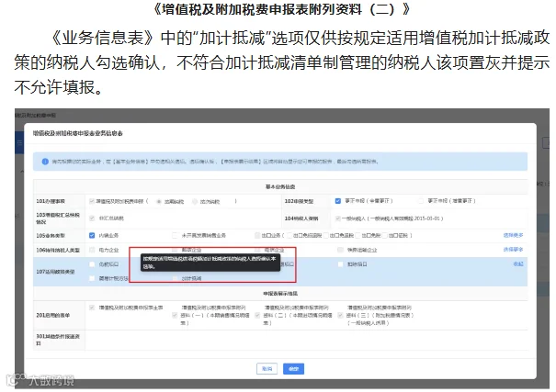This screenshot has height=392, width=556.
Task: Click the 301其他条件报送资料 label
Action: [x=58, y=340]
